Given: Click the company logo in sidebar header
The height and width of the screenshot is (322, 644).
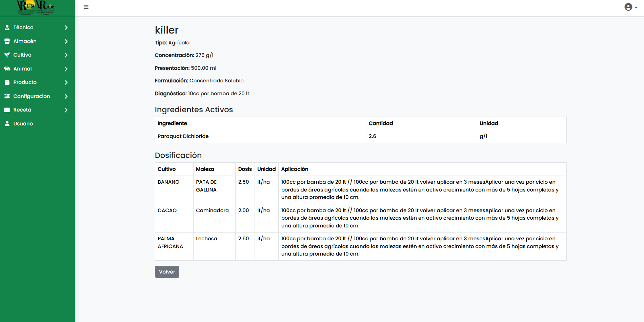Looking at the screenshot, I should point(36,8).
